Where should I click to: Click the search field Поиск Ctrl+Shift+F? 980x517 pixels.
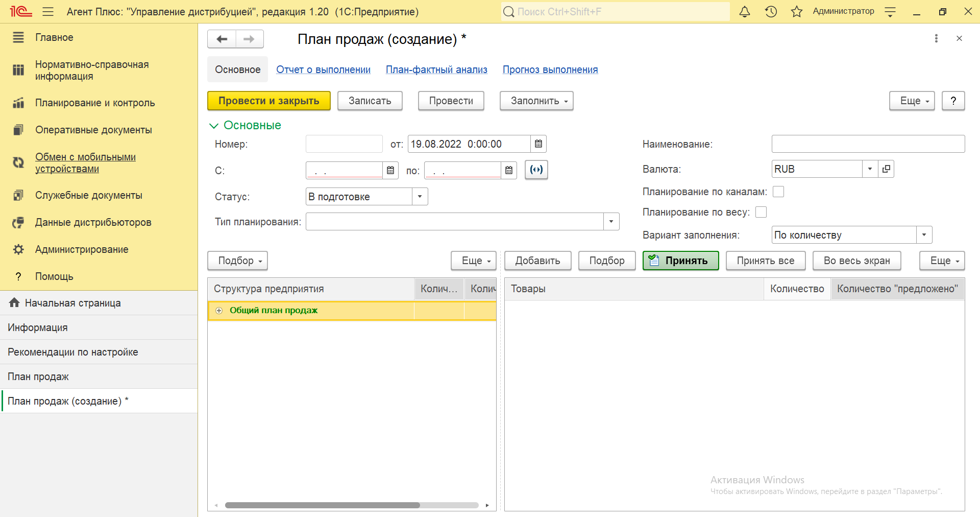click(615, 11)
